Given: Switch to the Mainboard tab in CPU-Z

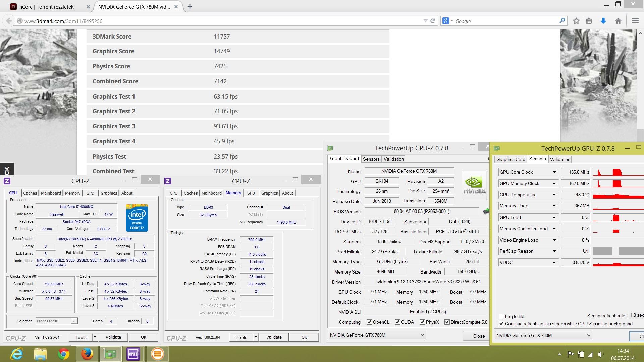Looking at the screenshot, I should click(x=51, y=193).
